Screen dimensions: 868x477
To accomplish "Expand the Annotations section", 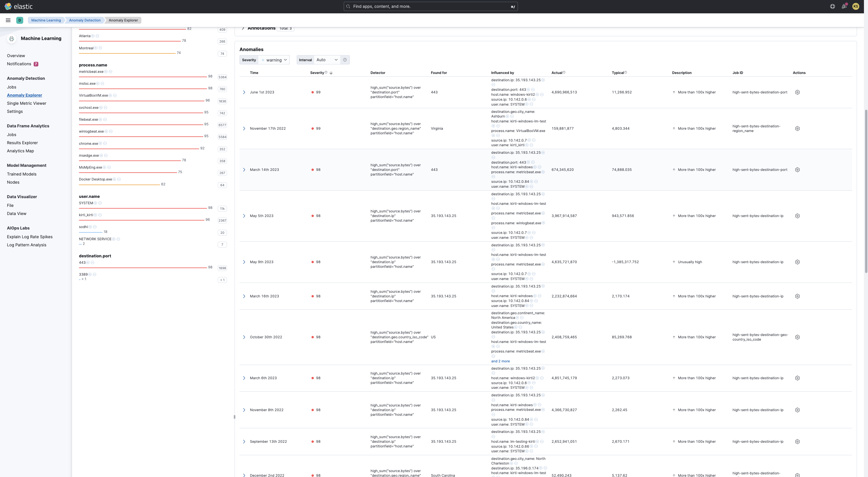I will pyautogui.click(x=243, y=28).
